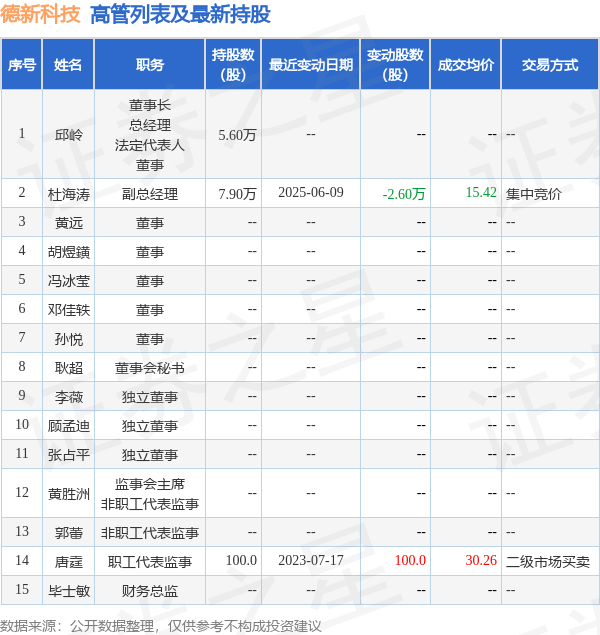Select the 交易方式 column header
This screenshot has width=600, height=635.
tap(550, 65)
